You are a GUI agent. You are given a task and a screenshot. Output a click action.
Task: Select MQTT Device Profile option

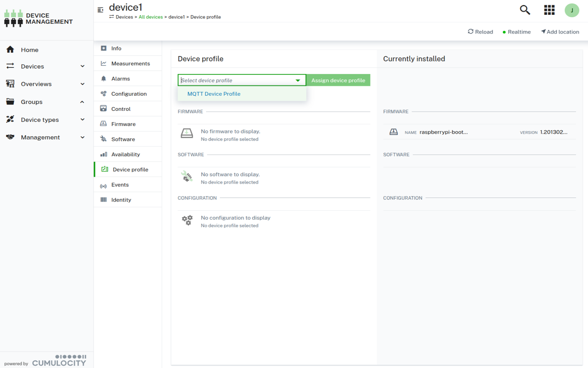coord(214,94)
